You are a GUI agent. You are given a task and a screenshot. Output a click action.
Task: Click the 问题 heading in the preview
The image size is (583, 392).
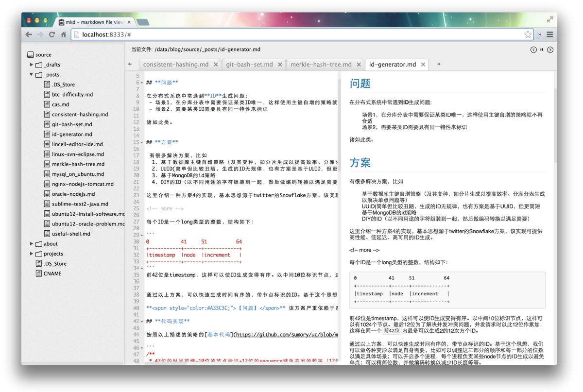pos(360,84)
